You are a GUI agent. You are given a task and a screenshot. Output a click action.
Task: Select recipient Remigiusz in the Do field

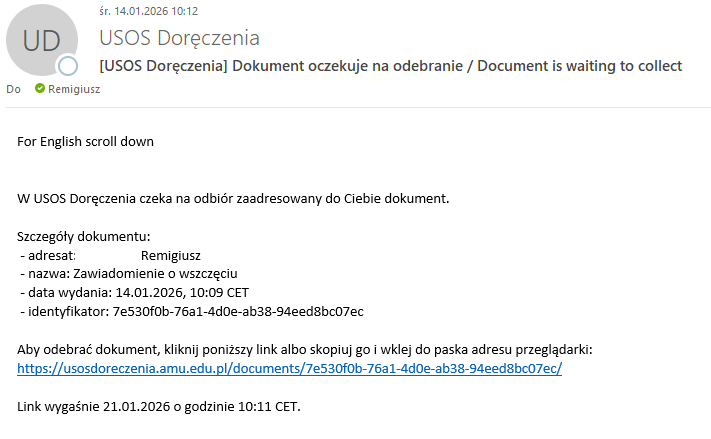[x=74, y=88]
